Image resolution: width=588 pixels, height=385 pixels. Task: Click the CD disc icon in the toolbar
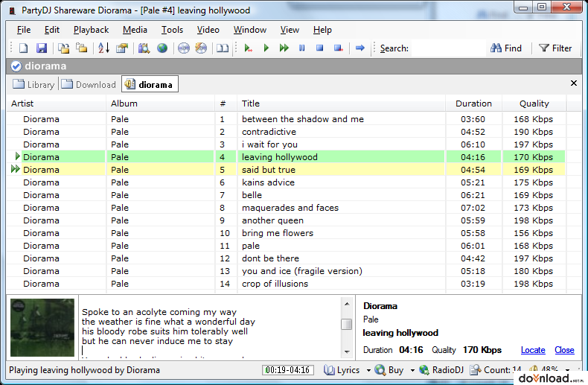[183, 48]
